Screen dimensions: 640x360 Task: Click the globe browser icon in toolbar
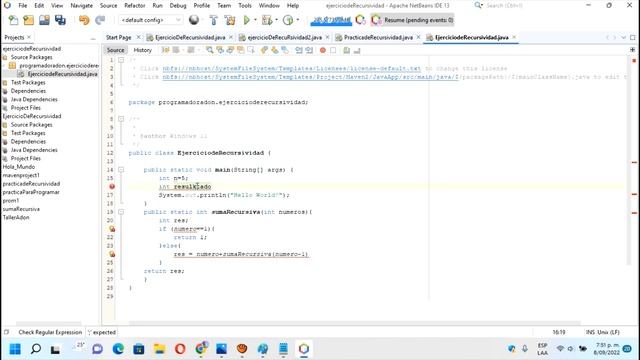click(x=194, y=20)
